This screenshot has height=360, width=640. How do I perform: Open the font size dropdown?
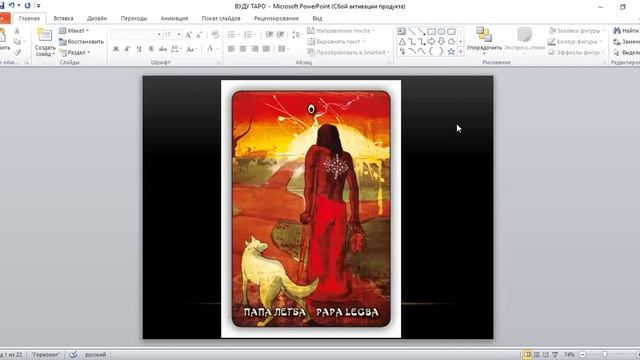click(x=179, y=35)
